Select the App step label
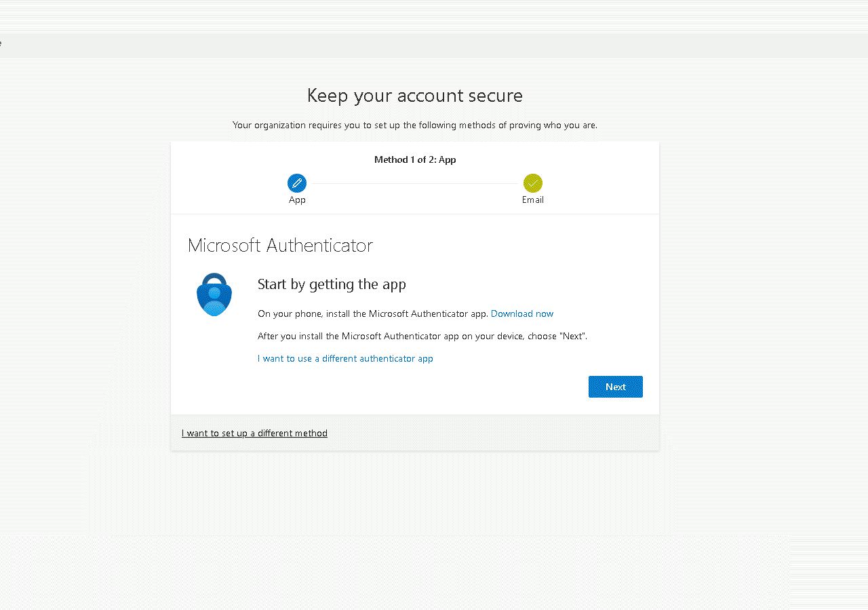 tap(297, 200)
